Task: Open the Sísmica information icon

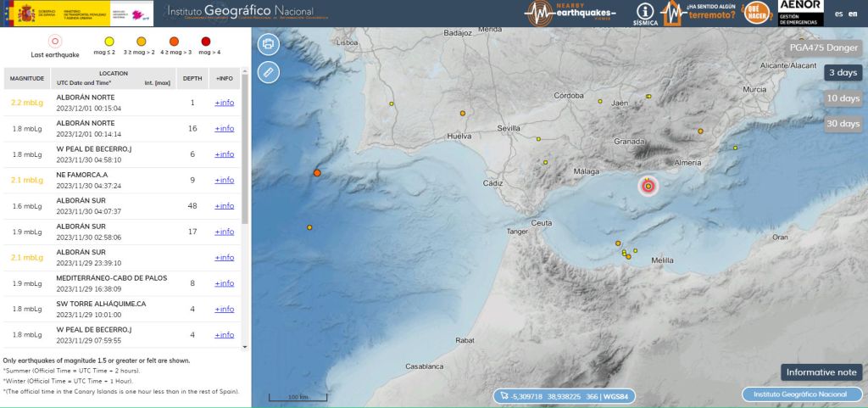Action: point(645,13)
